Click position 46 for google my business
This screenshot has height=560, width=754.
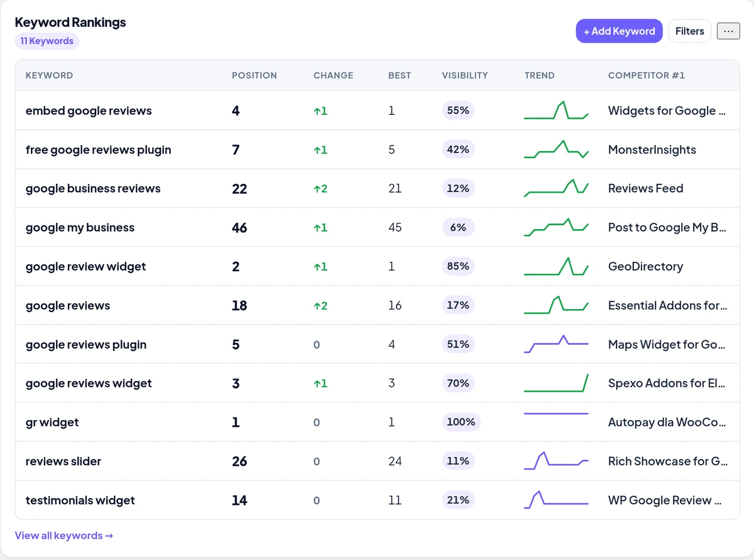point(239,227)
